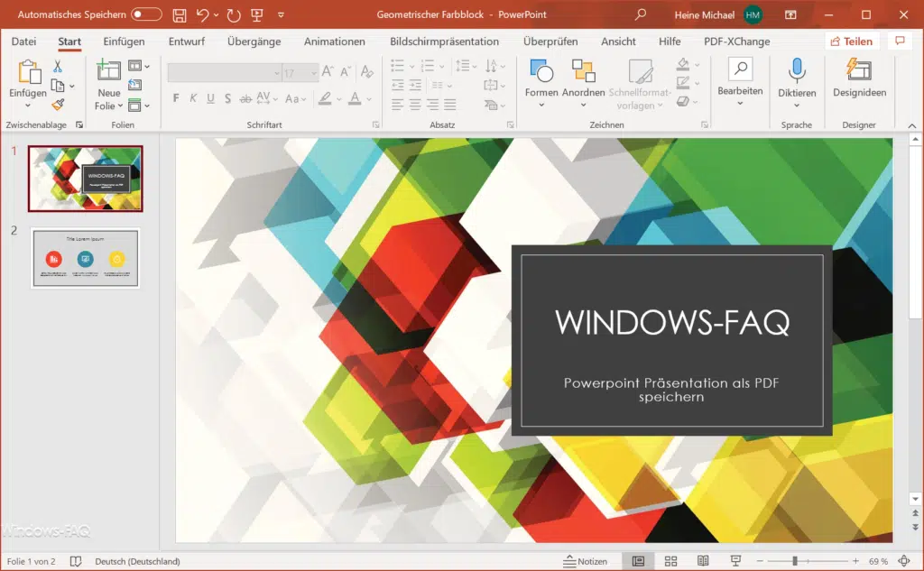Screen dimensions: 924x571
Task: Select slide 2 thumbnail in the panel
Action: [x=85, y=259]
